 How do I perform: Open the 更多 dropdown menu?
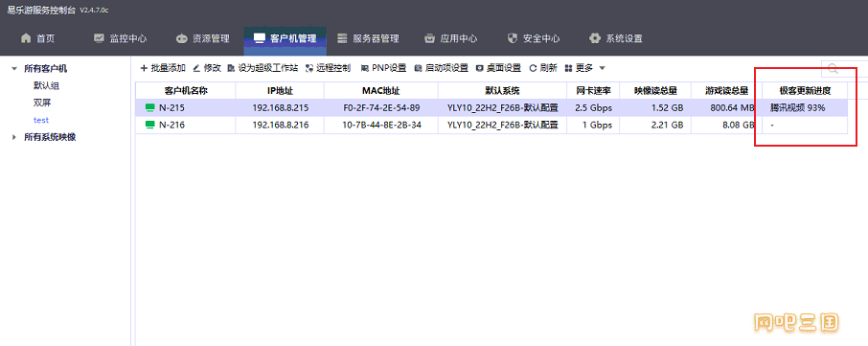[x=584, y=68]
